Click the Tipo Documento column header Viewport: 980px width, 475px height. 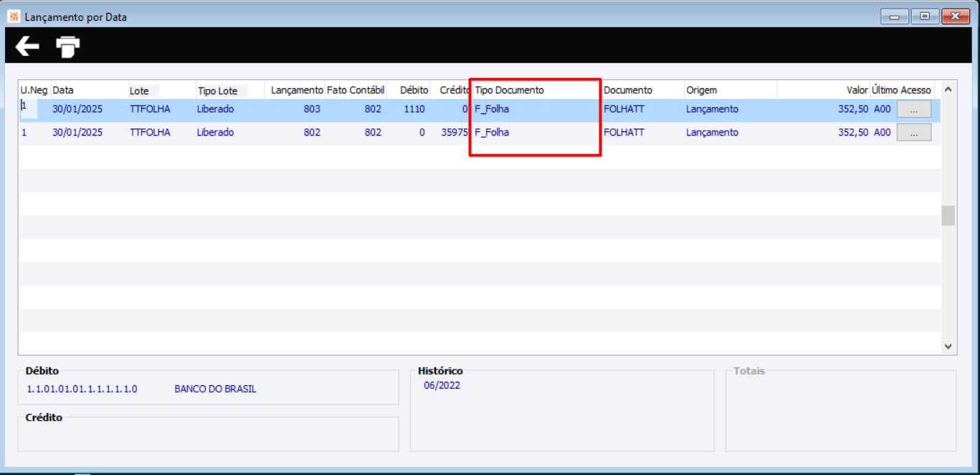tap(510, 90)
